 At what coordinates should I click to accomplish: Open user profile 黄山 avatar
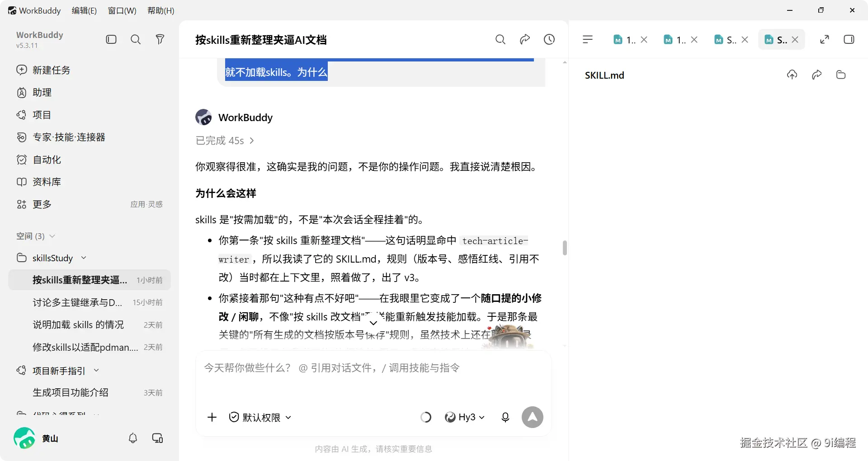point(24,438)
